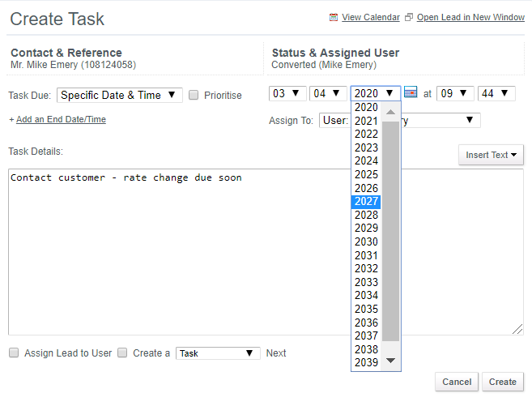Pick 2024 in the year list
This screenshot has height=406, width=532.
pyautogui.click(x=366, y=161)
